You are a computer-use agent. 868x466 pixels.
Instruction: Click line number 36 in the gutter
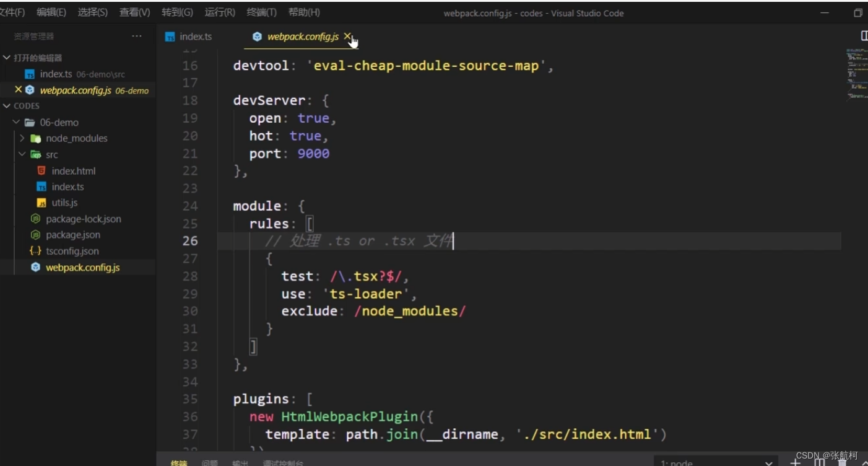[x=190, y=416]
